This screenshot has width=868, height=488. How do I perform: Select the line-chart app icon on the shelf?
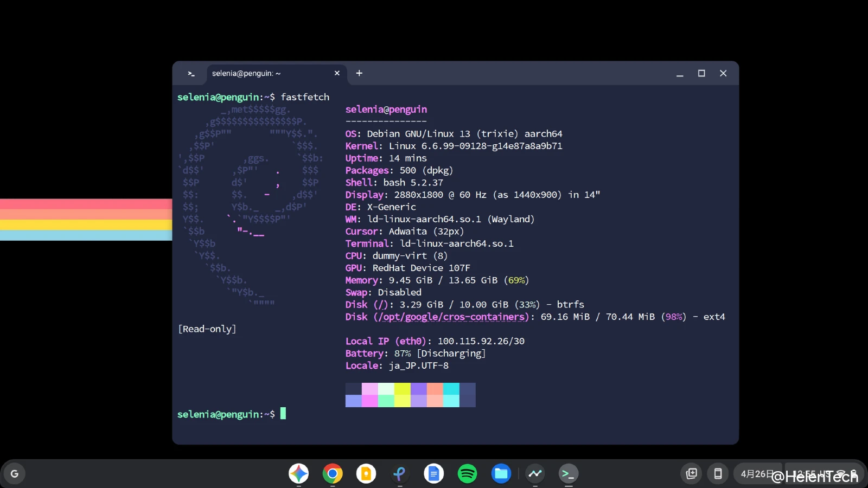535,473
